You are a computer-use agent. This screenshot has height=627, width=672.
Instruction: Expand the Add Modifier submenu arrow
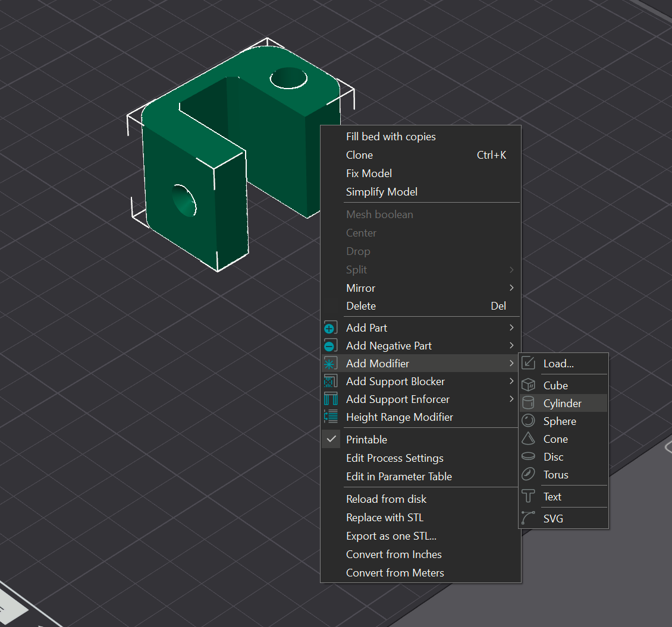pos(511,363)
